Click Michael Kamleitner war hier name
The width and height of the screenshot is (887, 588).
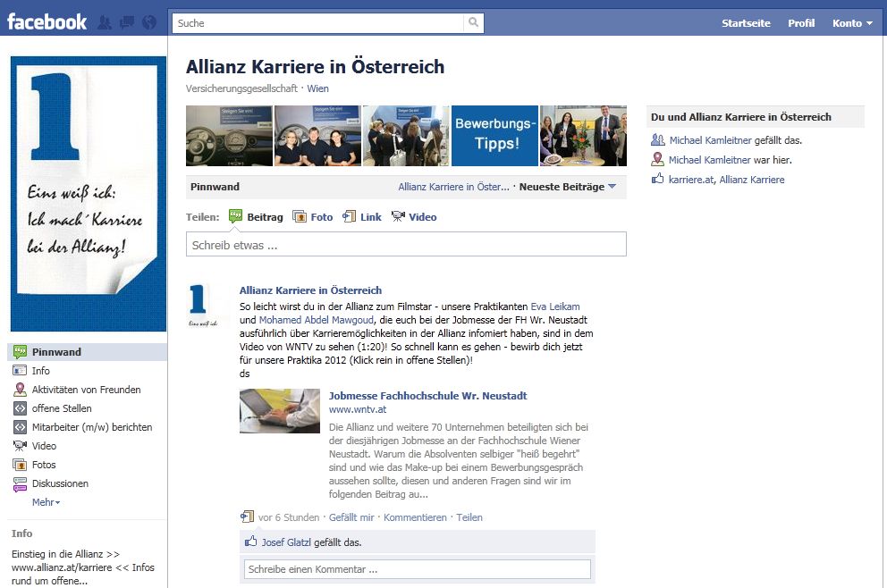click(x=710, y=160)
